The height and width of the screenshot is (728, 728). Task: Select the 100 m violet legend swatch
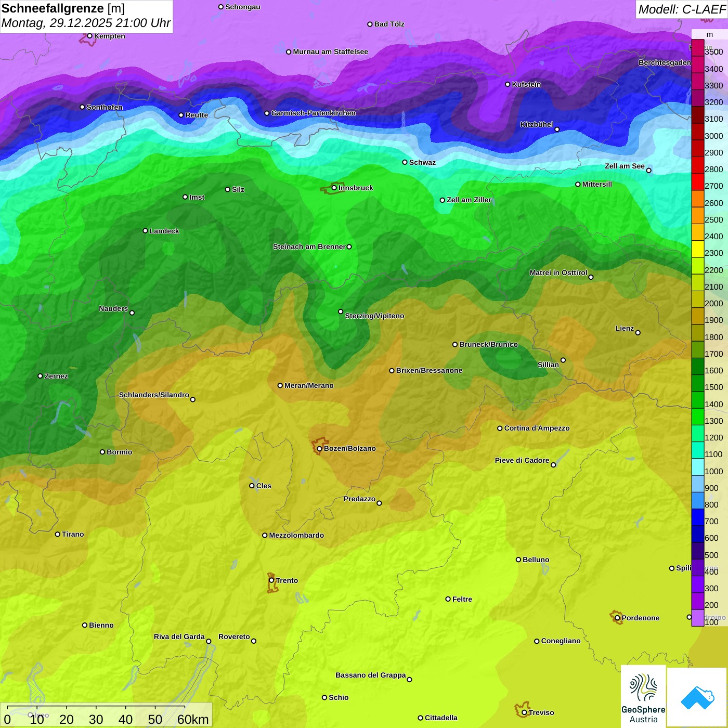click(x=697, y=618)
